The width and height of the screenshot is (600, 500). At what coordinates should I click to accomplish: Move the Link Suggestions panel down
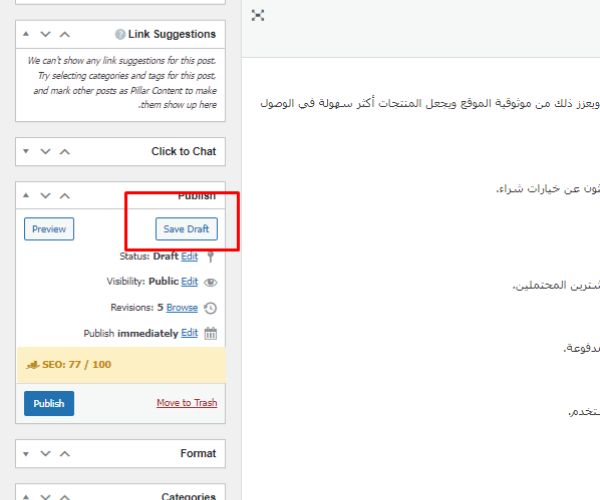(45, 34)
